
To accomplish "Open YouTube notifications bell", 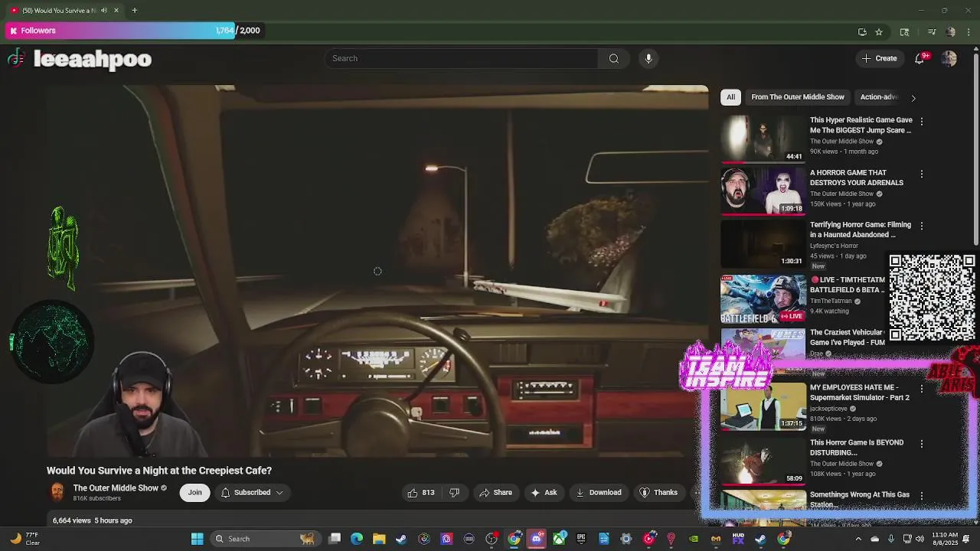I will point(920,58).
